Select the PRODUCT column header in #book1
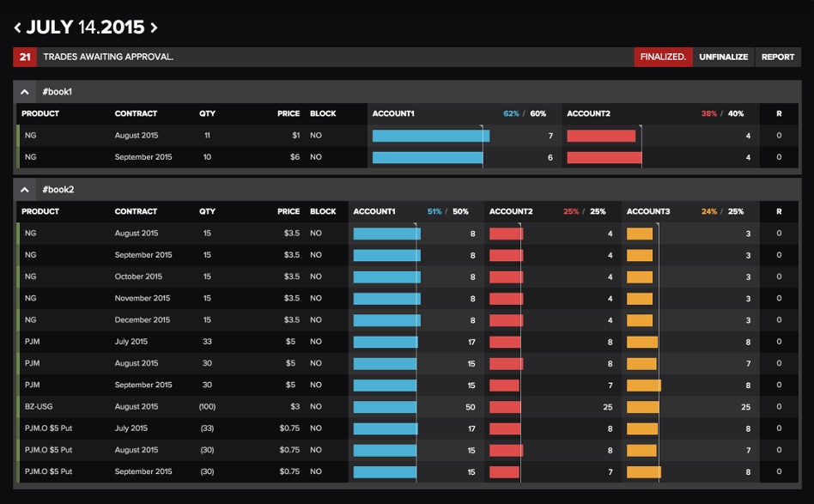814x504 pixels. (39, 112)
